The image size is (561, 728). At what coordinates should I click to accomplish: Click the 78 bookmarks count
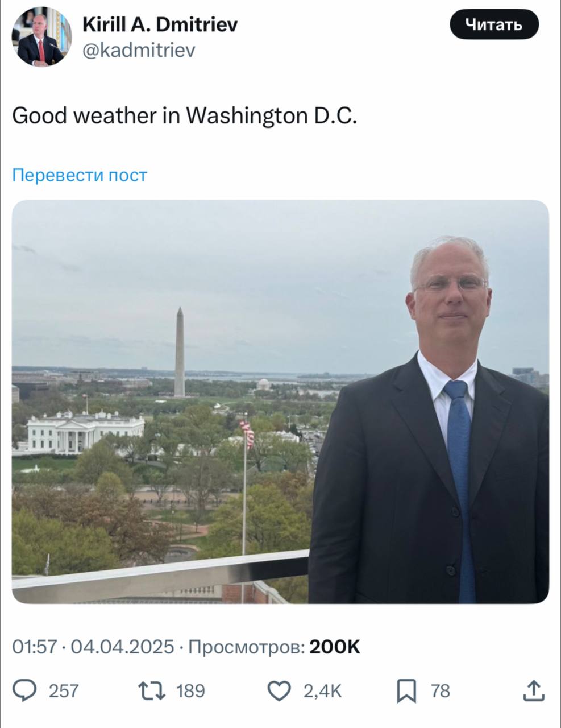click(x=441, y=691)
